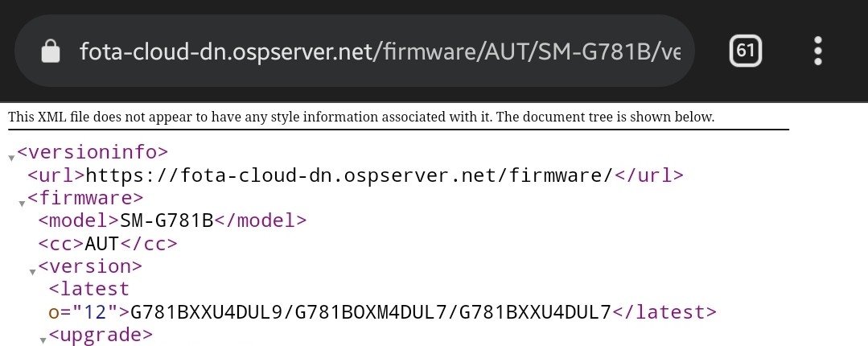Viewport: 868px width, 346px height.
Task: Select the G781BXXU4DUL9 firmware version string
Action: tap(207, 312)
